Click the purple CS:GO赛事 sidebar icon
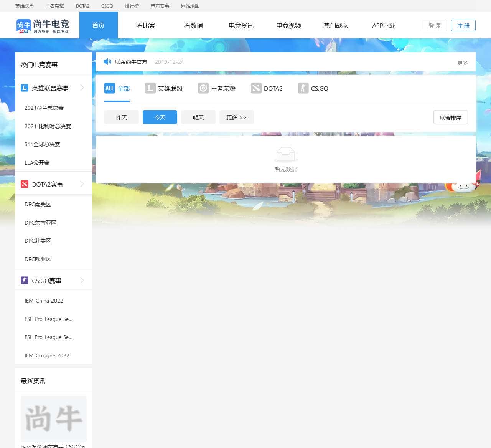Screen dimensions: 491x448 pyautogui.click(x=25, y=281)
